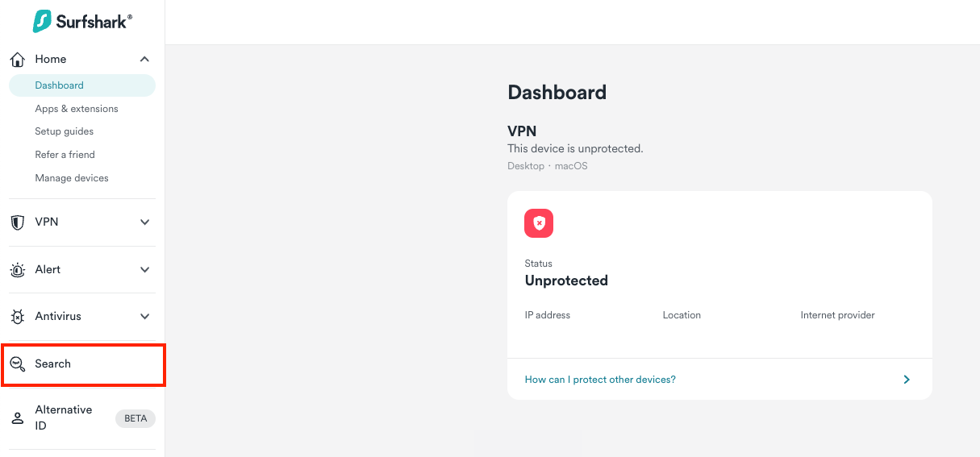Click the Surfshark logo
980x457 pixels.
(x=82, y=22)
